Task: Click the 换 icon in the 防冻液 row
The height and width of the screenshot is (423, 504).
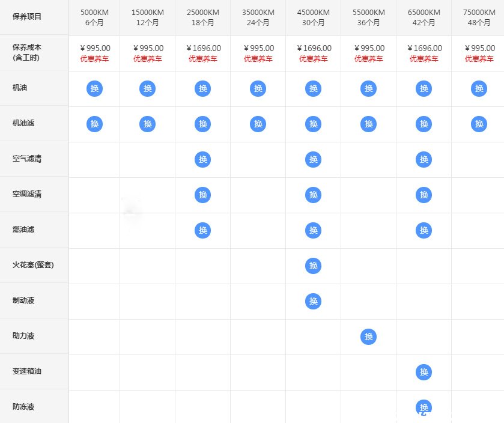Action: point(424,407)
